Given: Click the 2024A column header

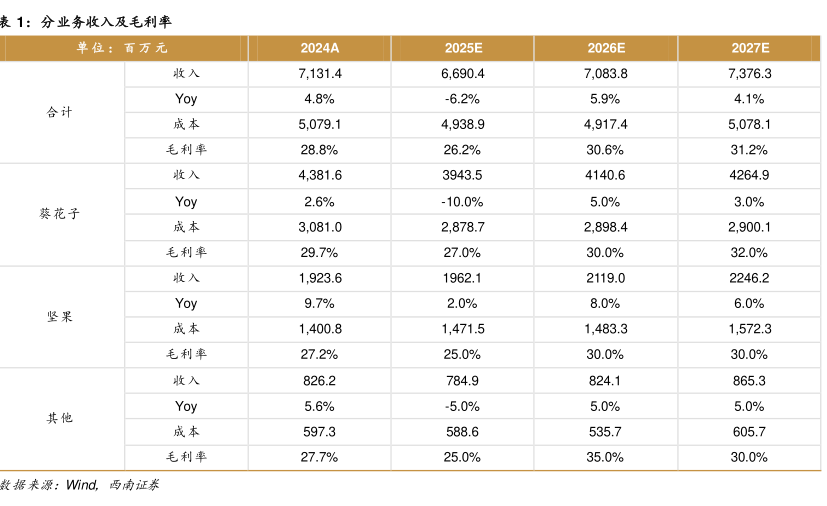Looking at the screenshot, I should (320, 48).
